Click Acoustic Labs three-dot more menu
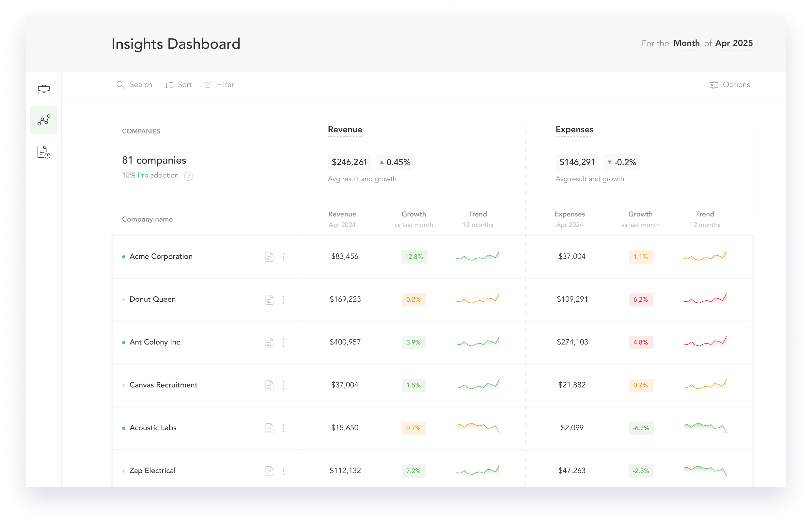The height and width of the screenshot is (524, 812). [283, 428]
